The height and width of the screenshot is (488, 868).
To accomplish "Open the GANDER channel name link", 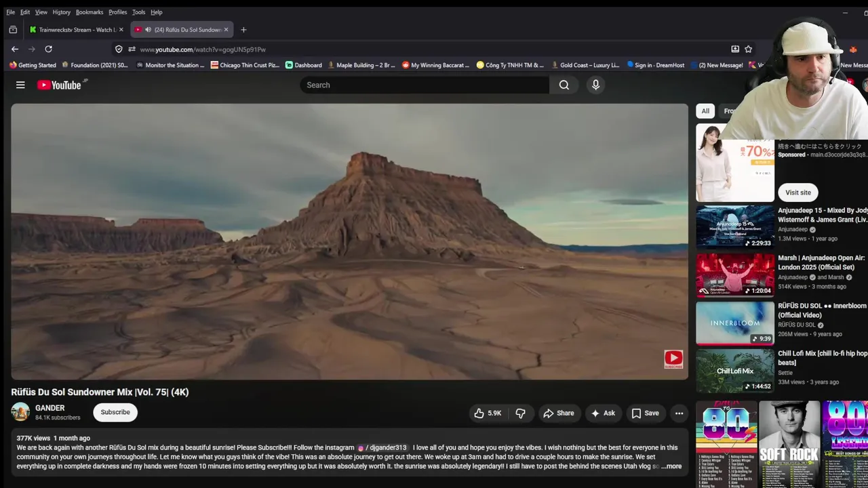I will (x=50, y=408).
